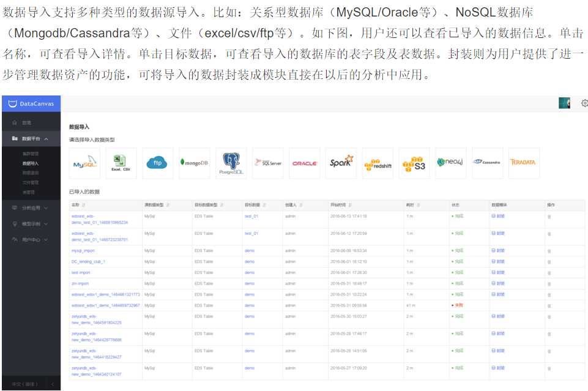Delete the zm-import row via trash icon
The width and height of the screenshot is (588, 391).
[549, 284]
